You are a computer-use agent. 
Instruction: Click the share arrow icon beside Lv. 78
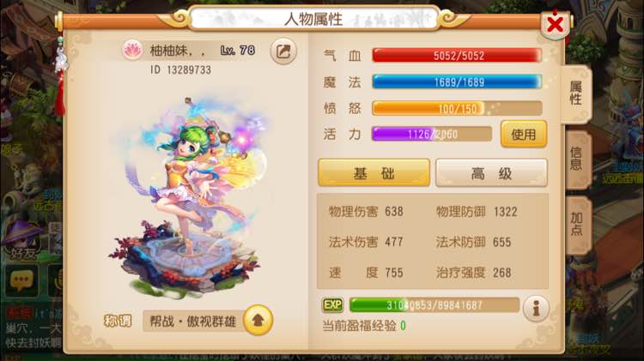click(x=283, y=51)
